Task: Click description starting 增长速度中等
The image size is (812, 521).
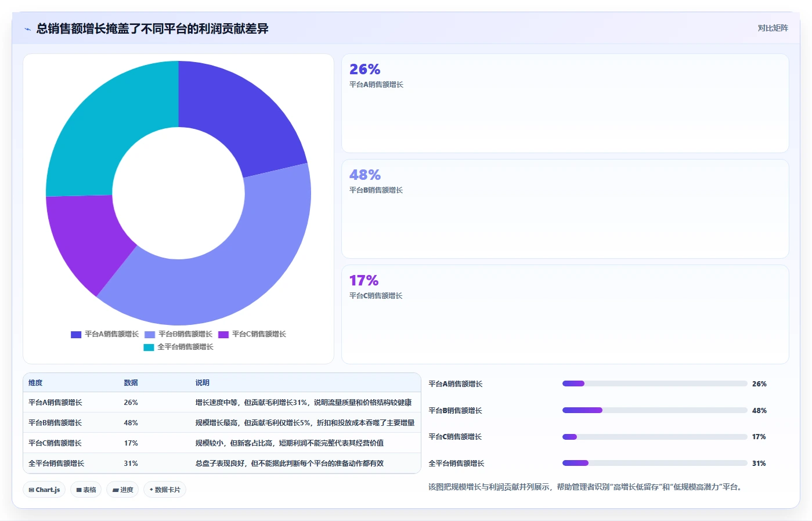Action: 304,403
